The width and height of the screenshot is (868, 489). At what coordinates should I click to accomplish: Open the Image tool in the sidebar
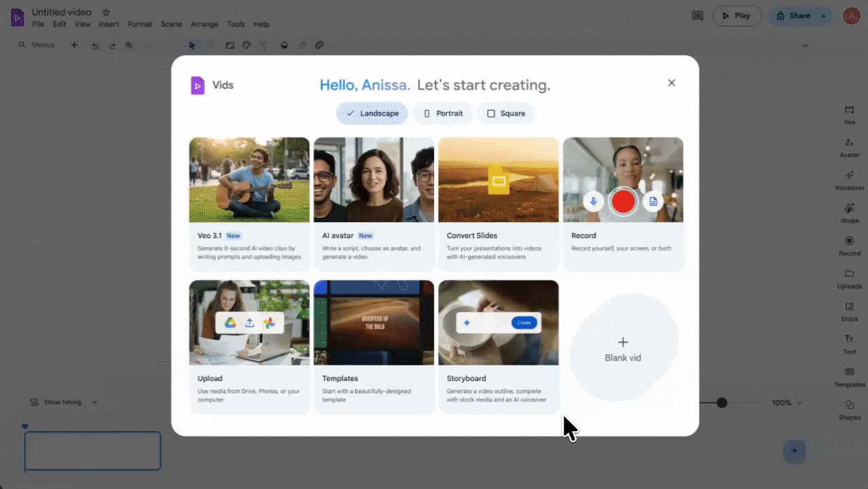pos(849,213)
